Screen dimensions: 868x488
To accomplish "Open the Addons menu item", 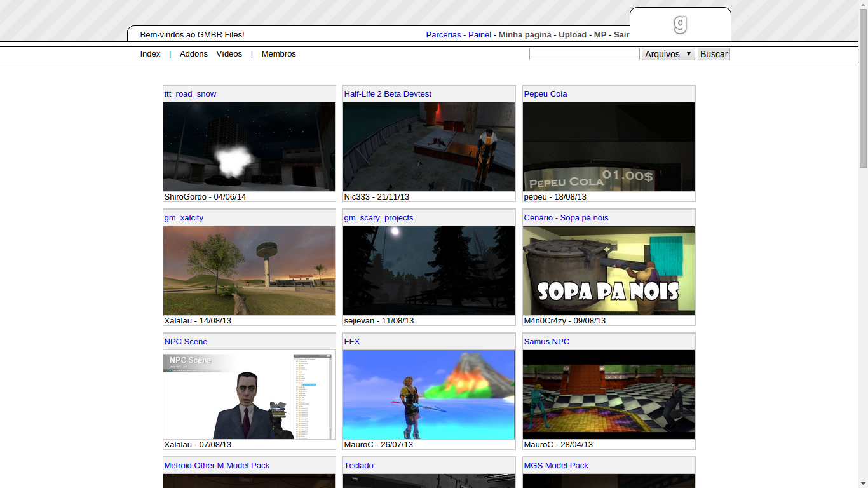I will point(193,54).
